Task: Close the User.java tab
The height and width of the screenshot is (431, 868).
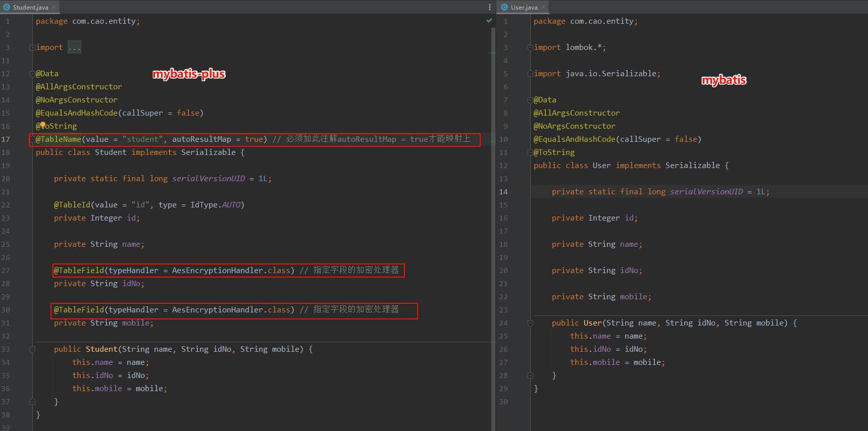Action: 543,7
